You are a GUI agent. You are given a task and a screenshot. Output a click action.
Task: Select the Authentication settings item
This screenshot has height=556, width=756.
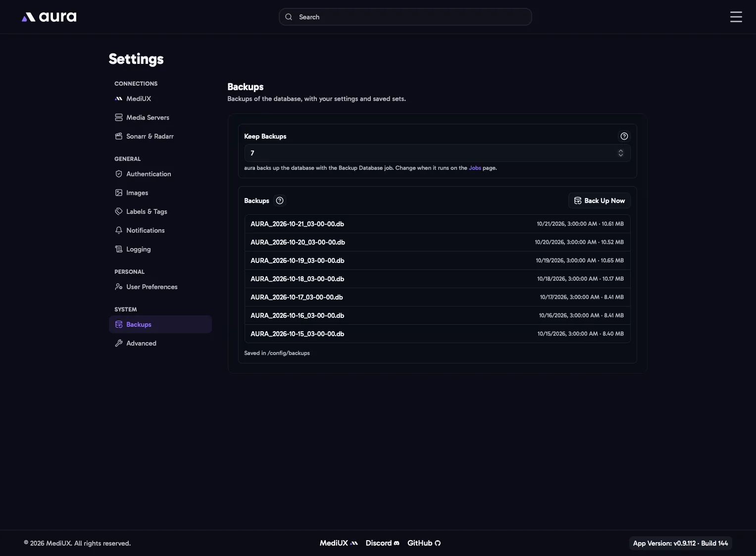tap(160, 174)
